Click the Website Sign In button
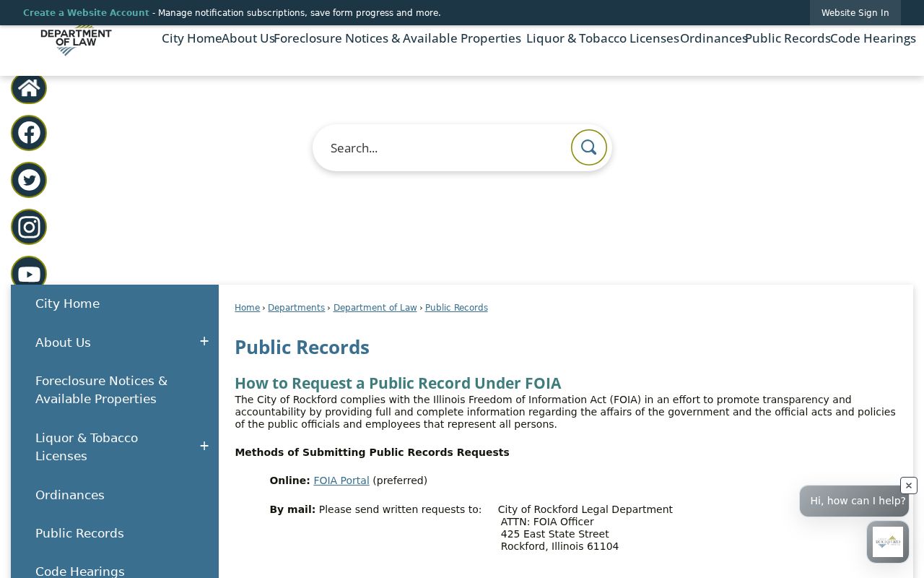The image size is (924, 578). click(x=855, y=13)
